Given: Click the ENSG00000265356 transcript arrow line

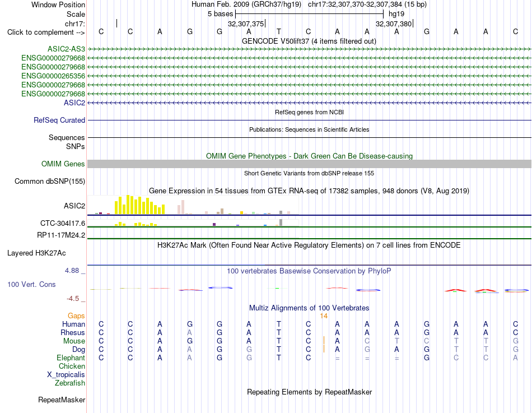Looking at the screenshot, I should [x=309, y=76].
